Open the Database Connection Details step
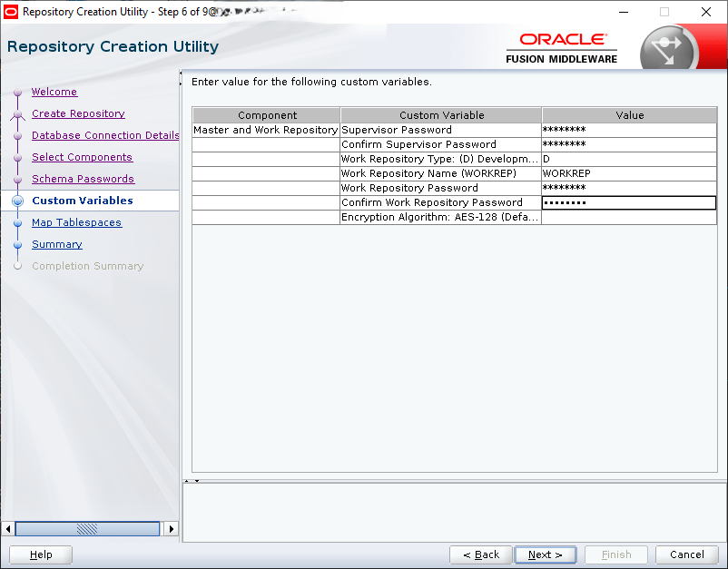This screenshot has height=569, width=728. 105,135
